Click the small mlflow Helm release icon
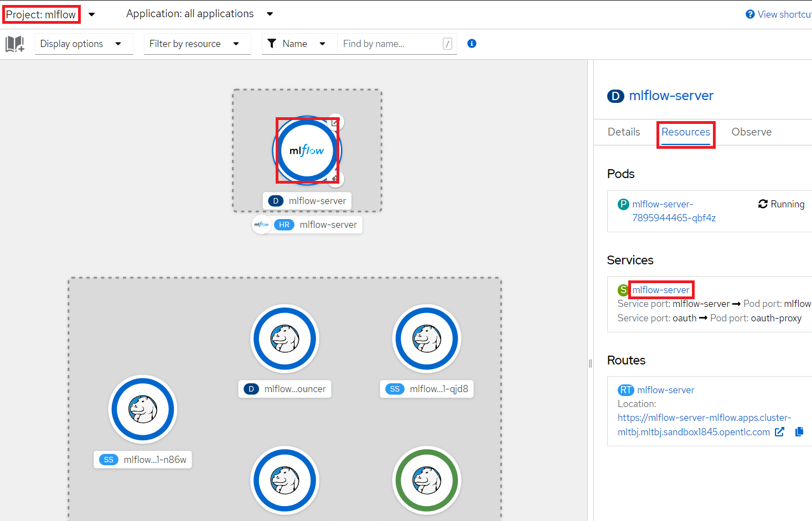The image size is (812, 521). point(261,225)
